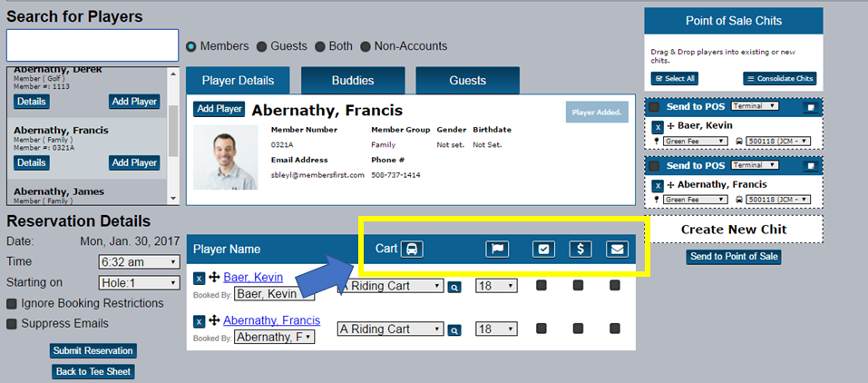Tick the dollar-column checkbox for Abernathy, Francis
Screen dimensions: 868x383
click(578, 329)
